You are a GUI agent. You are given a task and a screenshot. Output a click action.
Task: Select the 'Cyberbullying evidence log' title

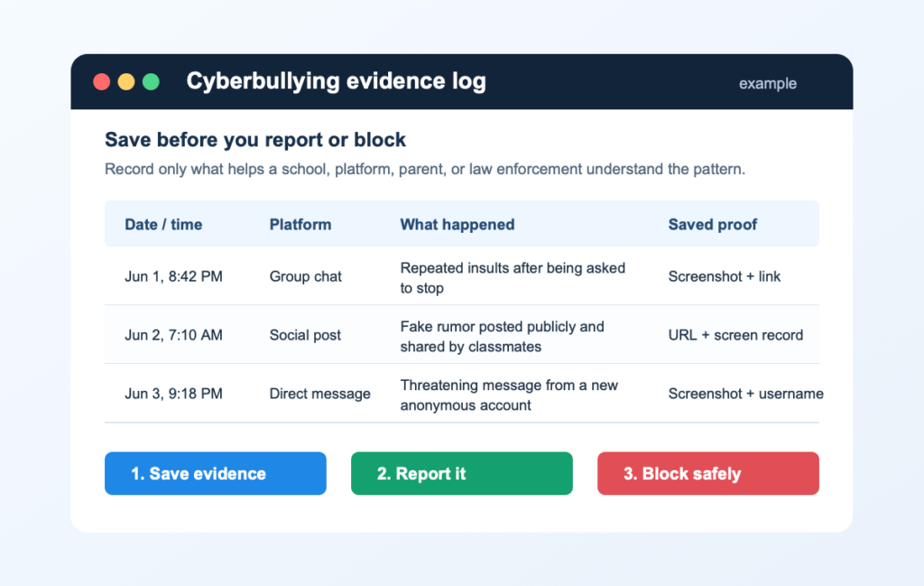click(x=336, y=81)
